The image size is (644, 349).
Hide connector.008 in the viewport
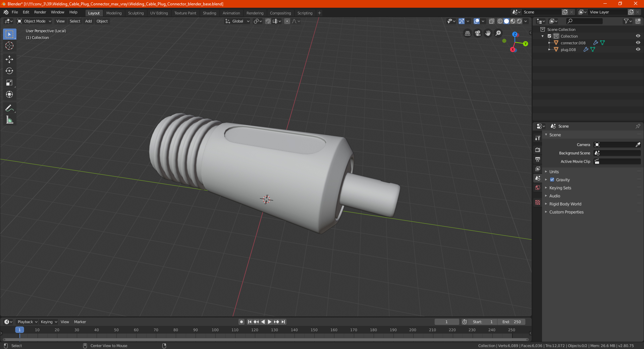(638, 43)
